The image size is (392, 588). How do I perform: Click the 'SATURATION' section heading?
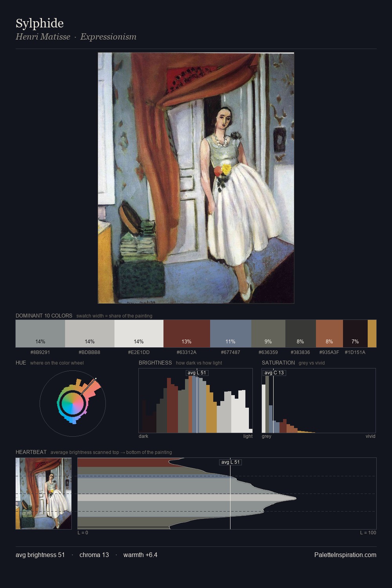tap(278, 363)
